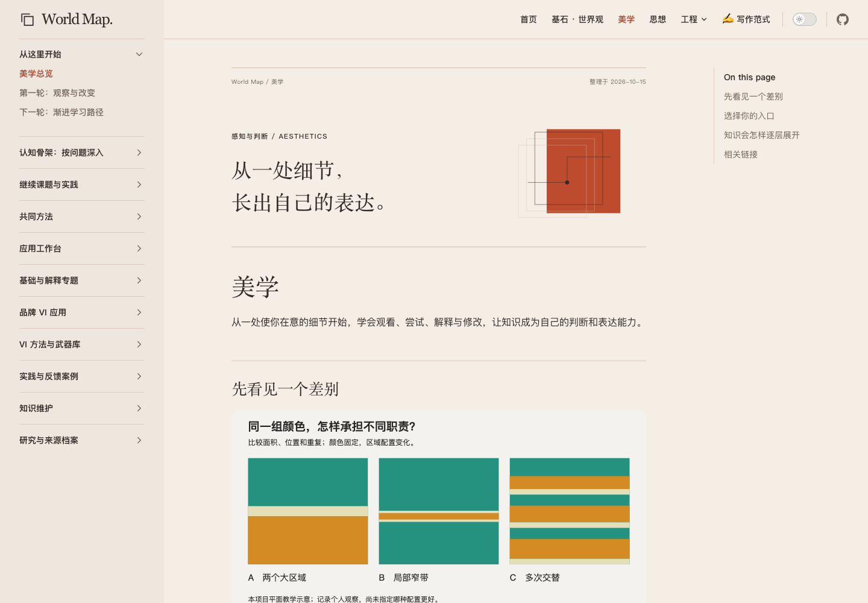Image resolution: width=868 pixels, height=603 pixels.
Task: Toggle the light/dark theme switch
Action: tap(805, 19)
